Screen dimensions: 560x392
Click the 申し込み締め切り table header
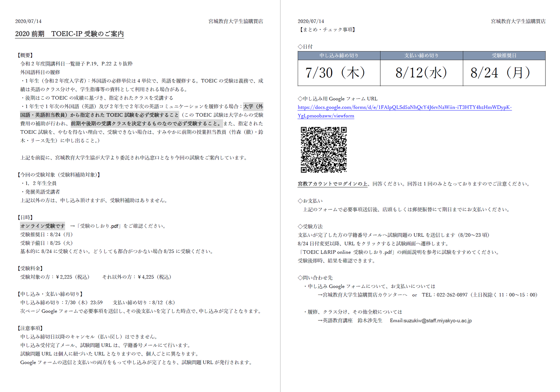[339, 56]
